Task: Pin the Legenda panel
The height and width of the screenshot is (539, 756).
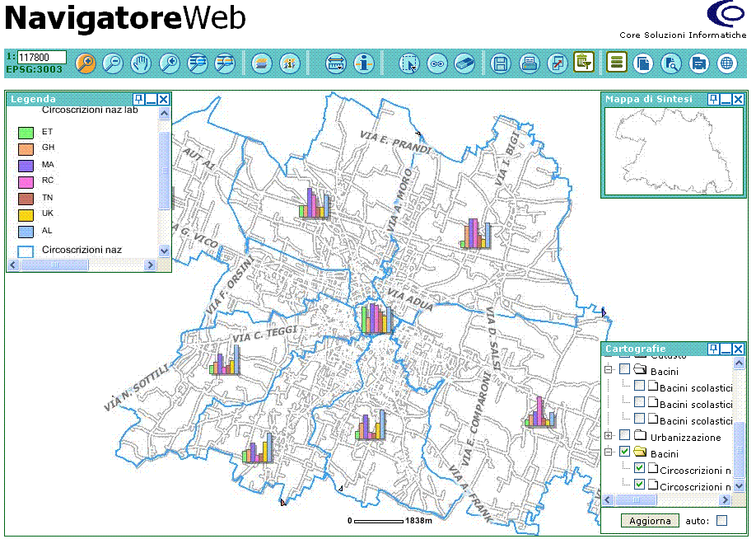Action: pyautogui.click(x=138, y=99)
